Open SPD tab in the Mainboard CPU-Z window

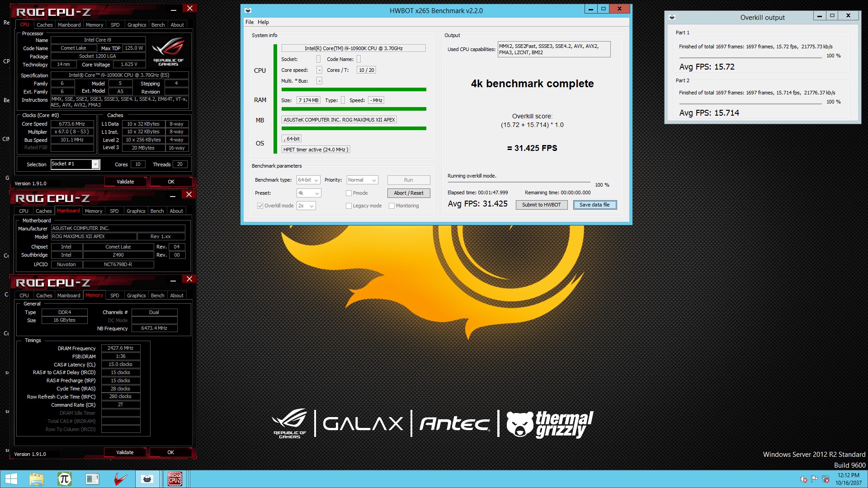click(114, 211)
